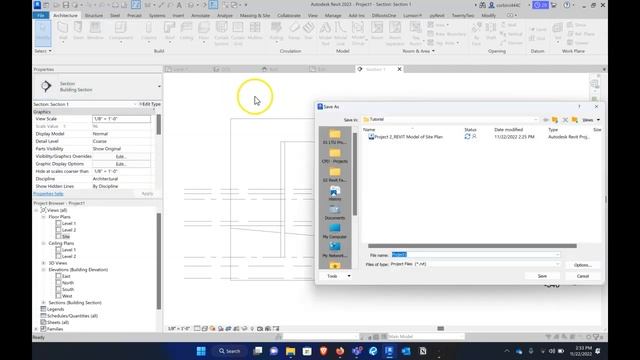Open My Computer shortcut in places sidebar
640x360 pixels.
point(335,231)
